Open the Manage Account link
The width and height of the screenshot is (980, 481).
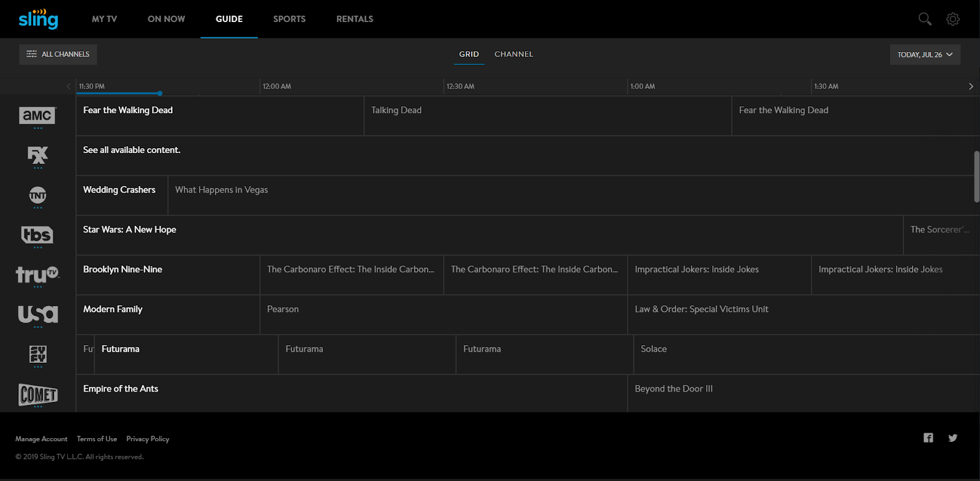[42, 439]
